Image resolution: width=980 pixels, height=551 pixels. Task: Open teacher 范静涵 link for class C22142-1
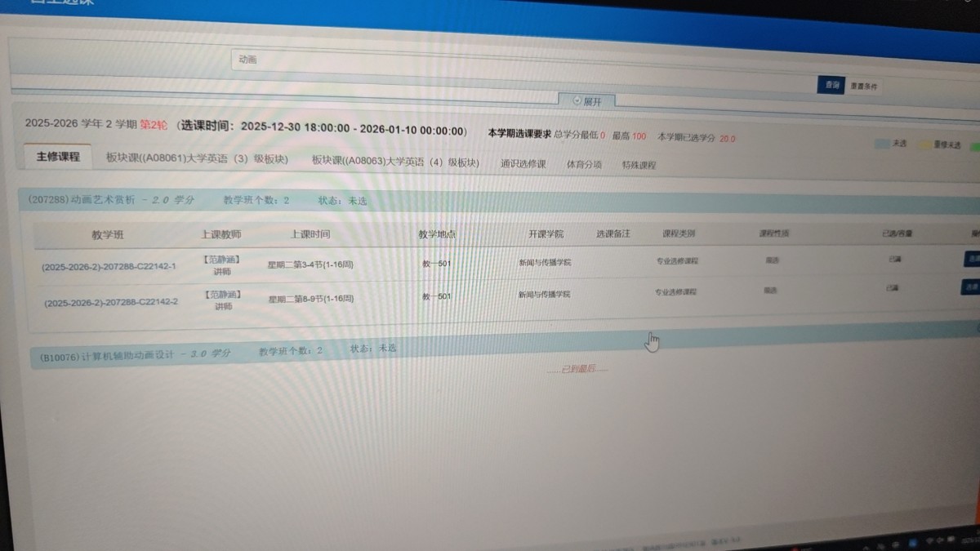point(222,260)
